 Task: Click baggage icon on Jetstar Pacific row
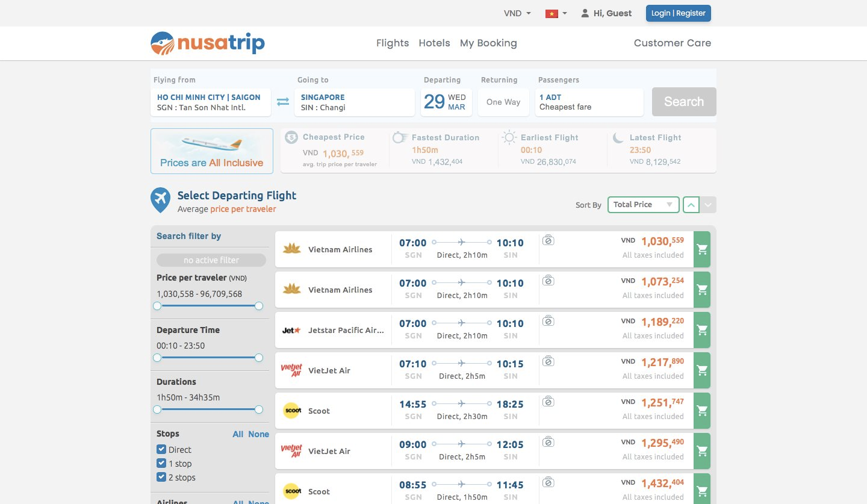[x=548, y=321]
